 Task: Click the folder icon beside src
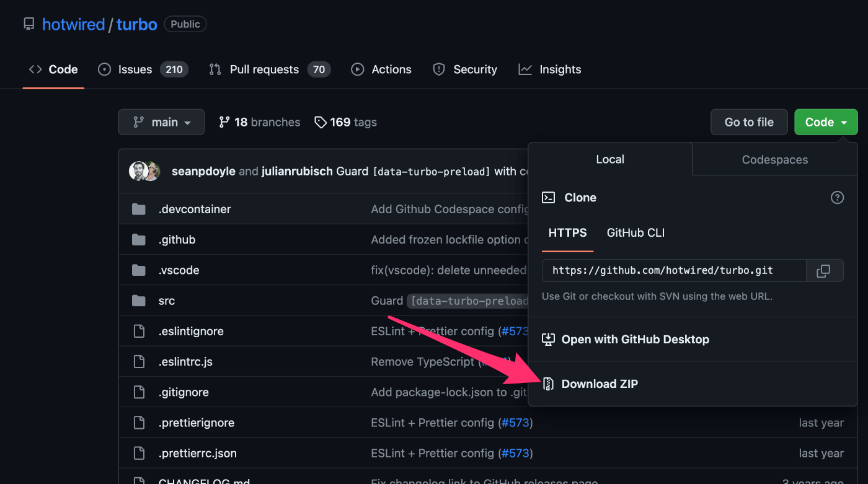(139, 301)
